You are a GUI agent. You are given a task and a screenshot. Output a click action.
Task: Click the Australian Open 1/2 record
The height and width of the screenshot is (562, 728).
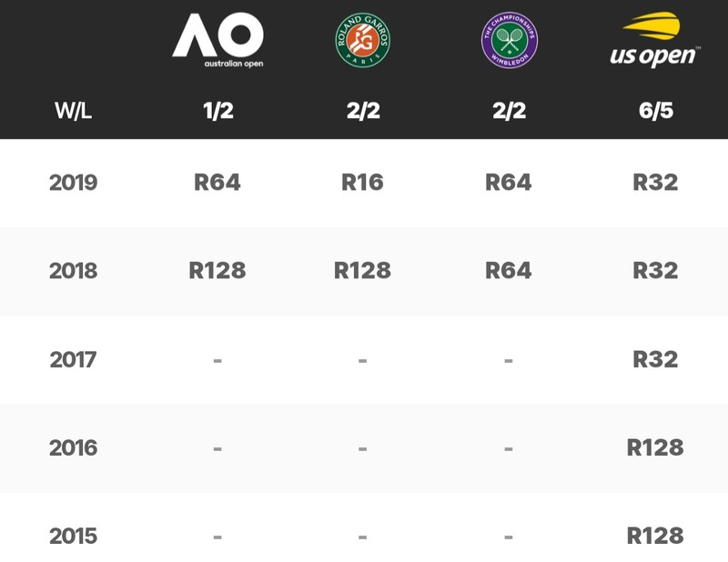point(217,110)
